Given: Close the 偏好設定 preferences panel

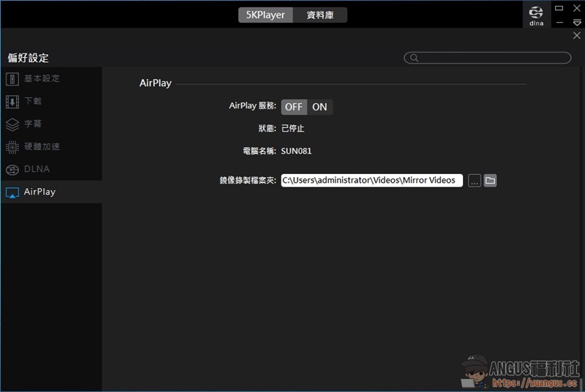Looking at the screenshot, I should click(577, 35).
